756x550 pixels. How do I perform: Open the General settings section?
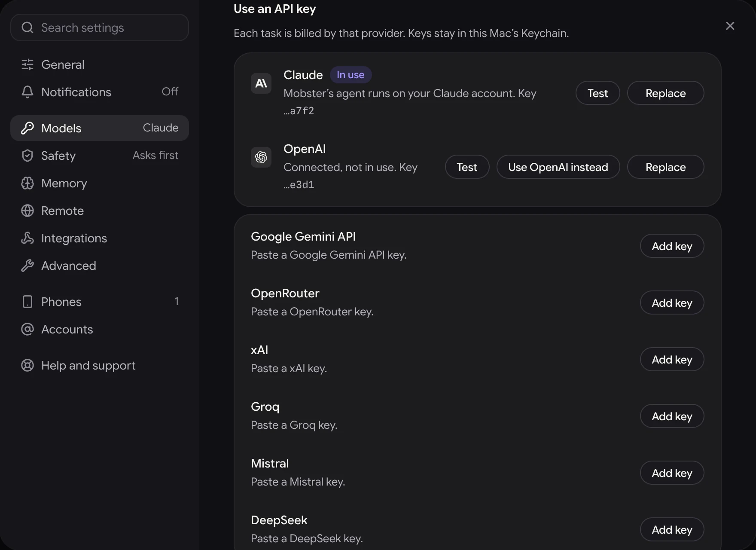(100, 64)
